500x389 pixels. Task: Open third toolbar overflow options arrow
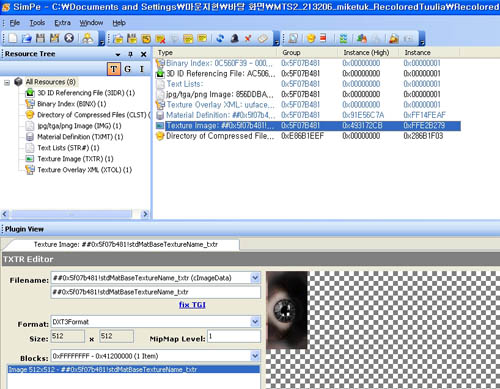(x=422, y=39)
